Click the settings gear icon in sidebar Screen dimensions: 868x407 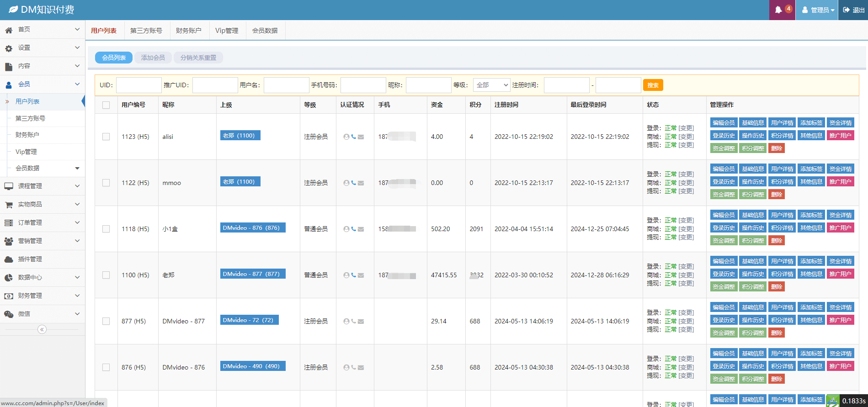coord(9,48)
